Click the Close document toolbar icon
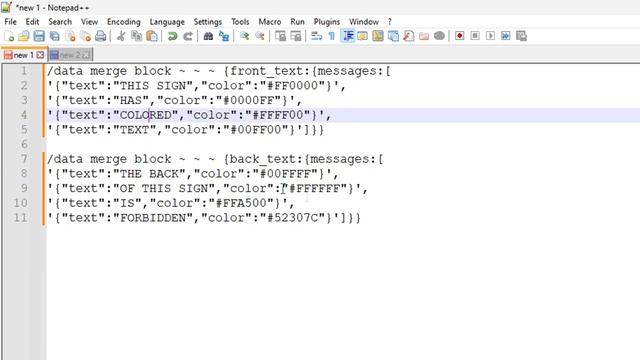The height and width of the screenshot is (360, 640). 70,36
